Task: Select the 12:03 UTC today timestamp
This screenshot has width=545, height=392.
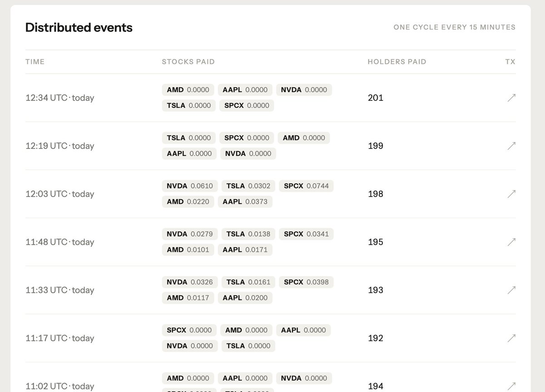Action: 60,194
